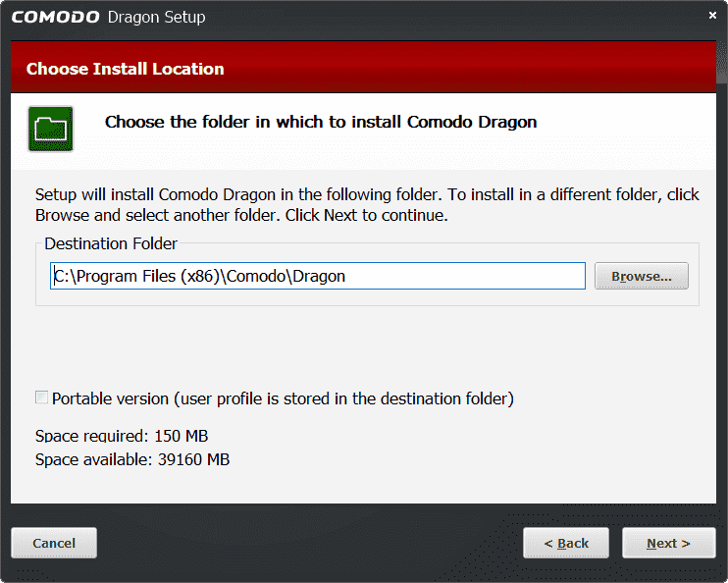Click the 'Dragon Setup' title text
Screen dimensions: 728x583
(156, 18)
